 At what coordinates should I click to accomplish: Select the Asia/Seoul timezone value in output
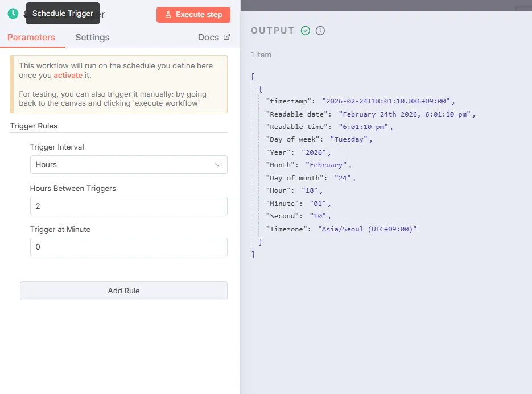click(368, 229)
